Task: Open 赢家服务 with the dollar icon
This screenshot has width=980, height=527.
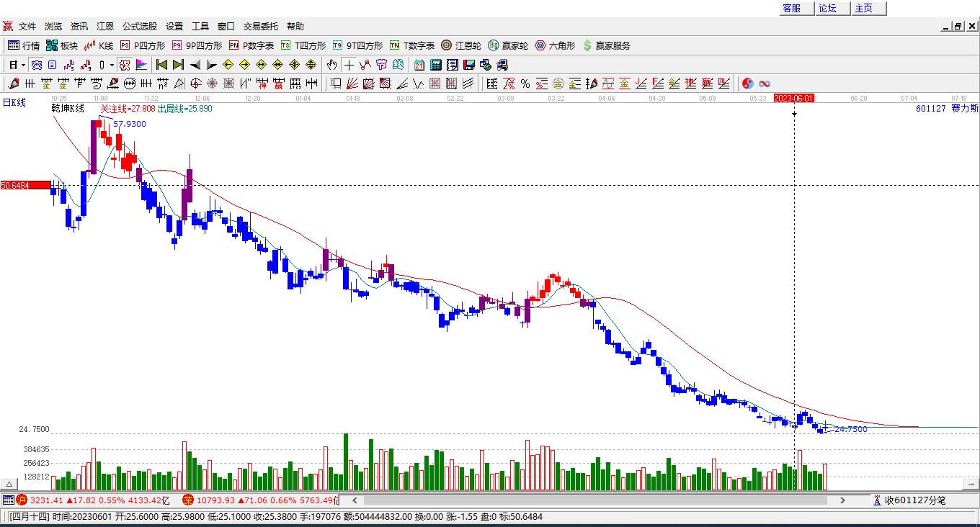Action: (x=606, y=45)
